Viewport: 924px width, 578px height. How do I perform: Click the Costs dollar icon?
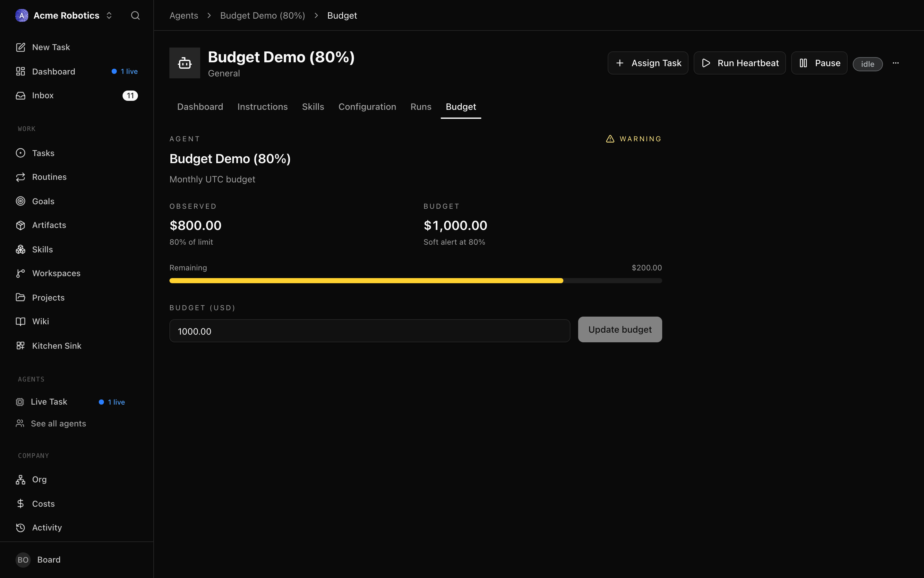[21, 504]
